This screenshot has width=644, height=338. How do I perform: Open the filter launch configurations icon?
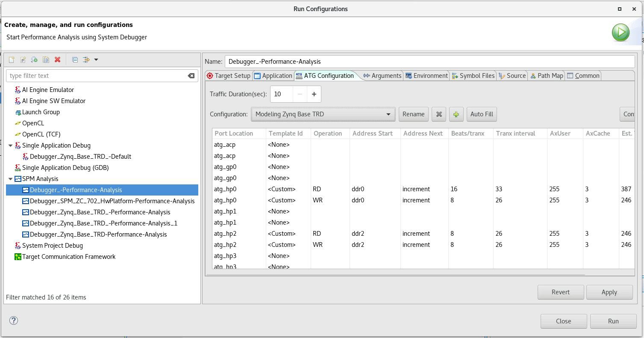point(85,59)
